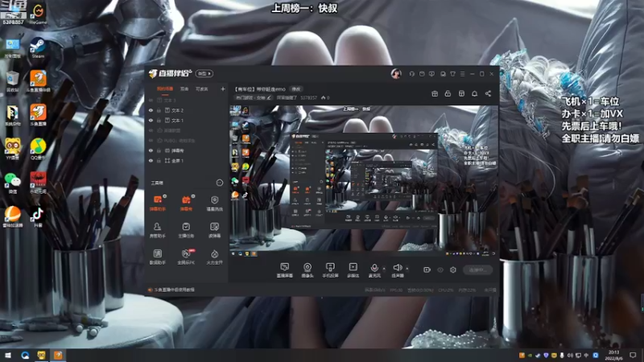Click the padlock icon in header
Image resolution: width=644 pixels, height=362 pixels.
448,93
